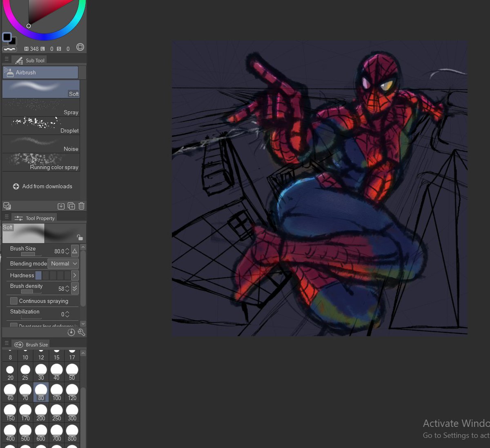
Task: Toggle the tool property lock icon
Action: 80,237
